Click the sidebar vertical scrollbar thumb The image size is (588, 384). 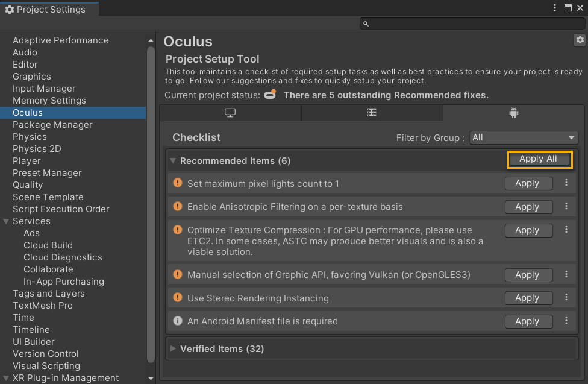[151, 204]
